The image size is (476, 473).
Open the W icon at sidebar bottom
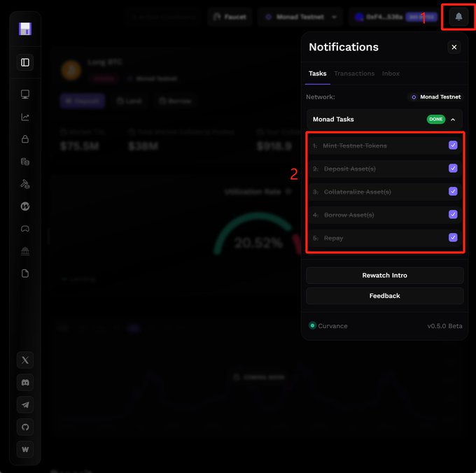point(25,449)
